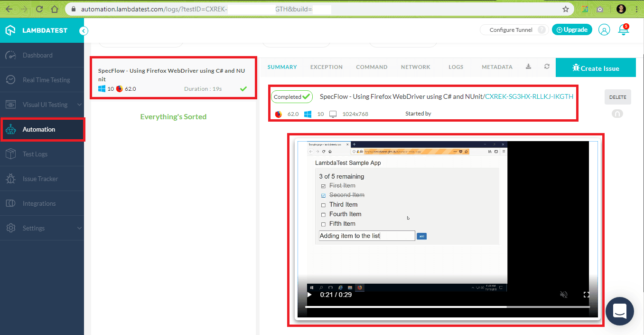Image resolution: width=644 pixels, height=335 pixels.
Task: Open account notifications bell
Action: (623, 29)
